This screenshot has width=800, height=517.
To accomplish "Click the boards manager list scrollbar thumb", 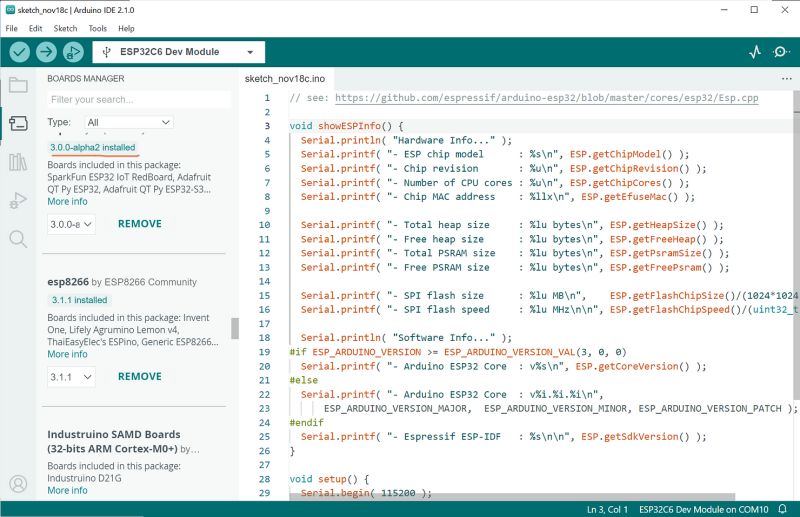I will tap(235, 328).
